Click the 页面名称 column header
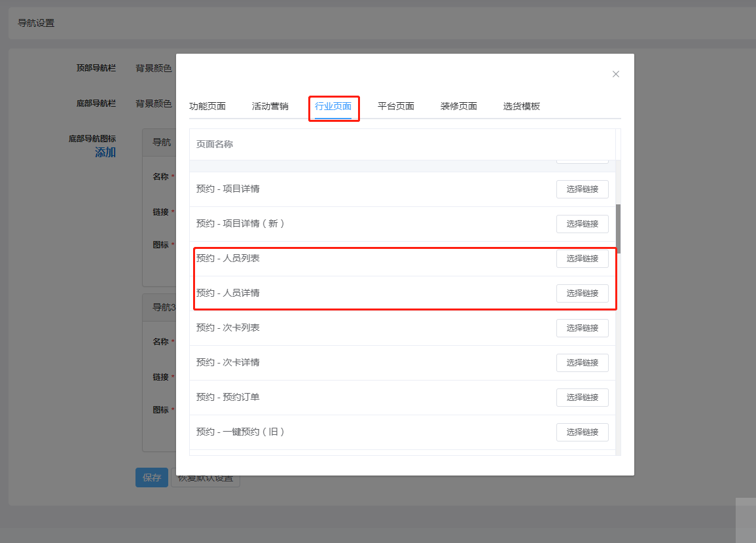 tap(215, 144)
